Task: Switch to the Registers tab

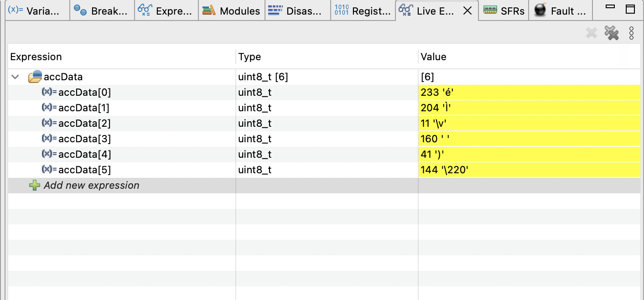Action: [364, 11]
